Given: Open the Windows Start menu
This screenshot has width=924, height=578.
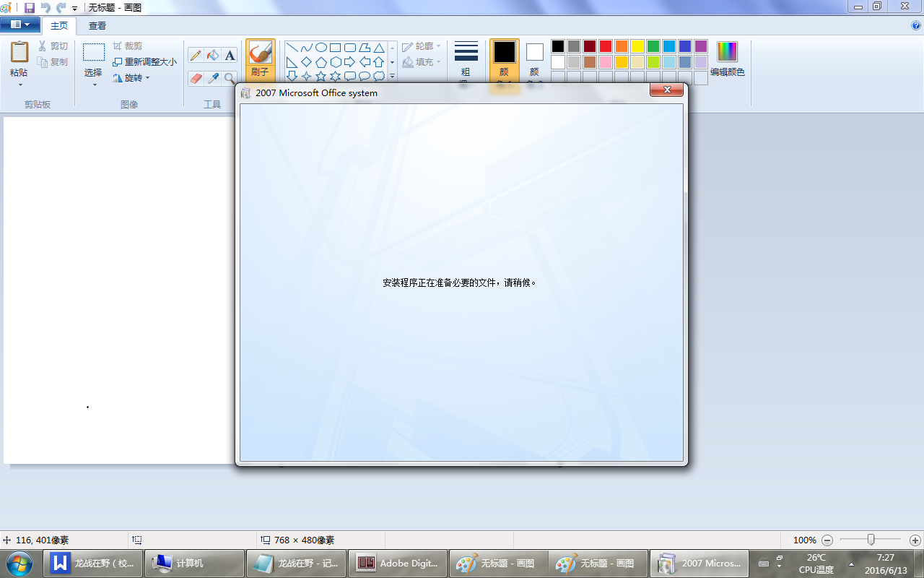Looking at the screenshot, I should (19, 563).
